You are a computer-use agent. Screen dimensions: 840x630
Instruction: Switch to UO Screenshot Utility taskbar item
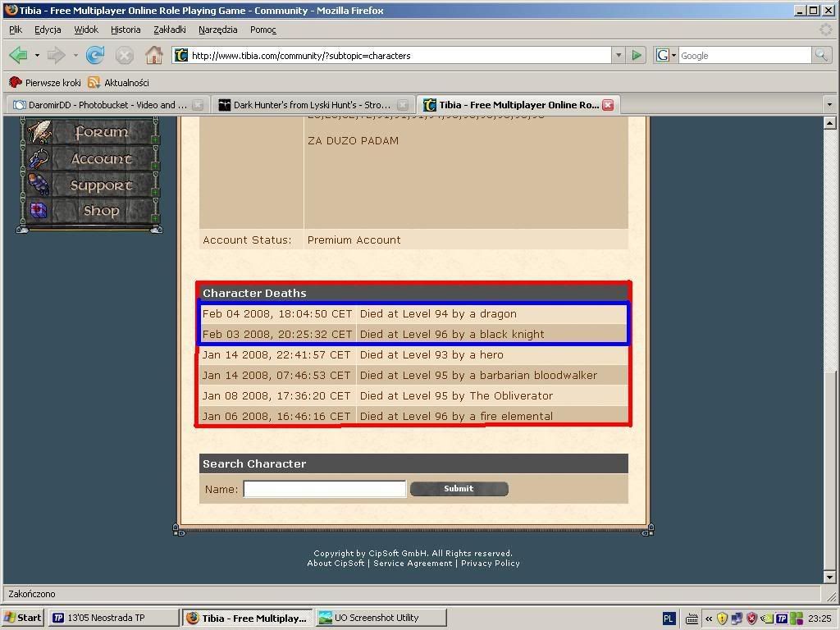[381, 618]
